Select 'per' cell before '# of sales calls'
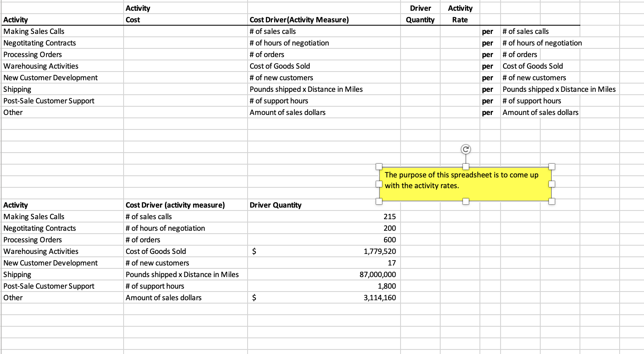 [x=490, y=31]
